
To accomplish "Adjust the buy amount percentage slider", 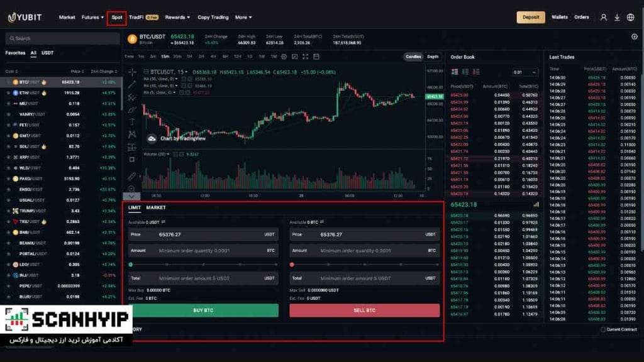I will point(203,265).
